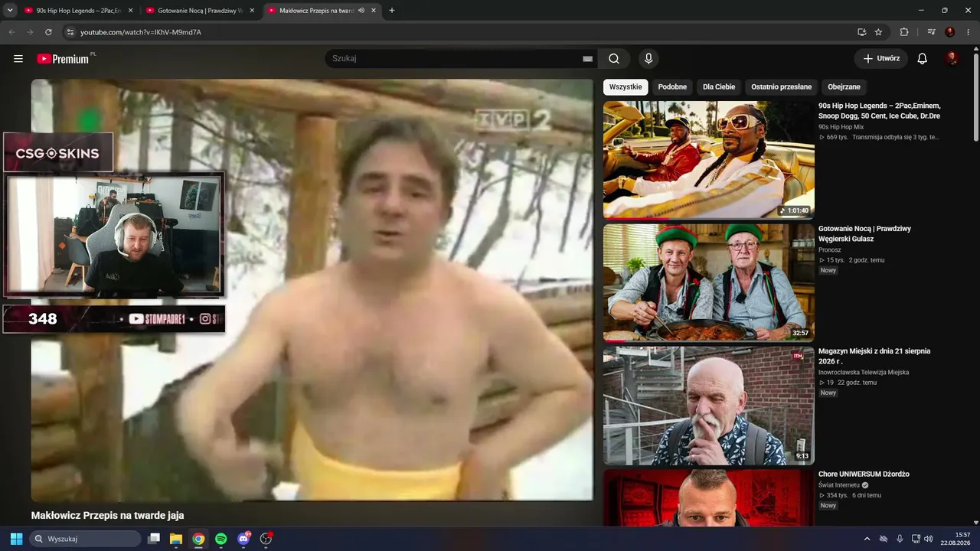
Task: Open the system volume speaker icon
Action: (929, 539)
